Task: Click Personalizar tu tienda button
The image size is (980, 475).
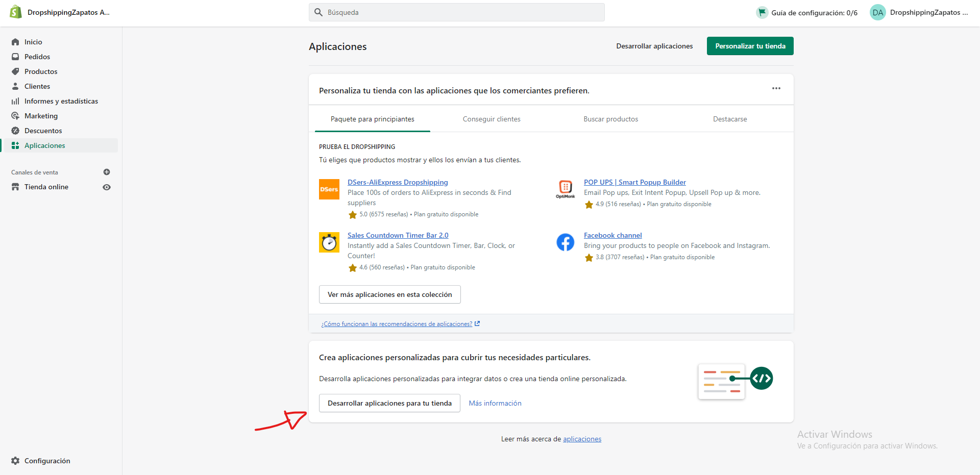Action: click(x=750, y=46)
